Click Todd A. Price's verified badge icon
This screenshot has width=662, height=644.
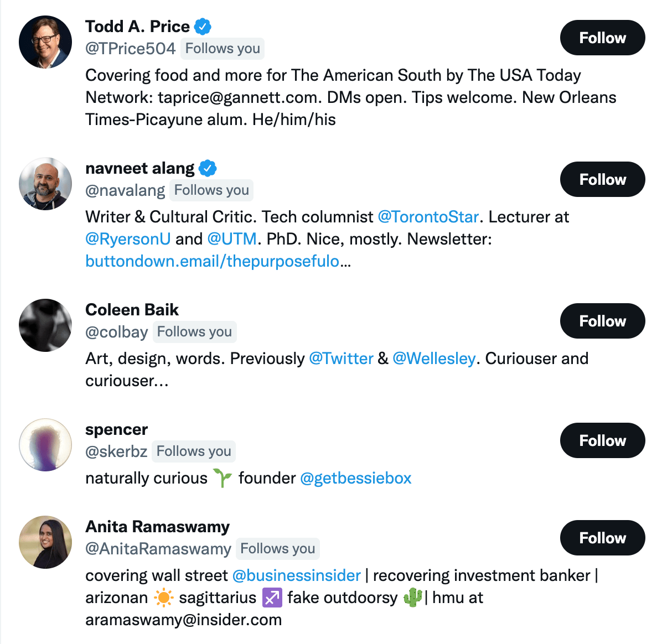pyautogui.click(x=203, y=27)
